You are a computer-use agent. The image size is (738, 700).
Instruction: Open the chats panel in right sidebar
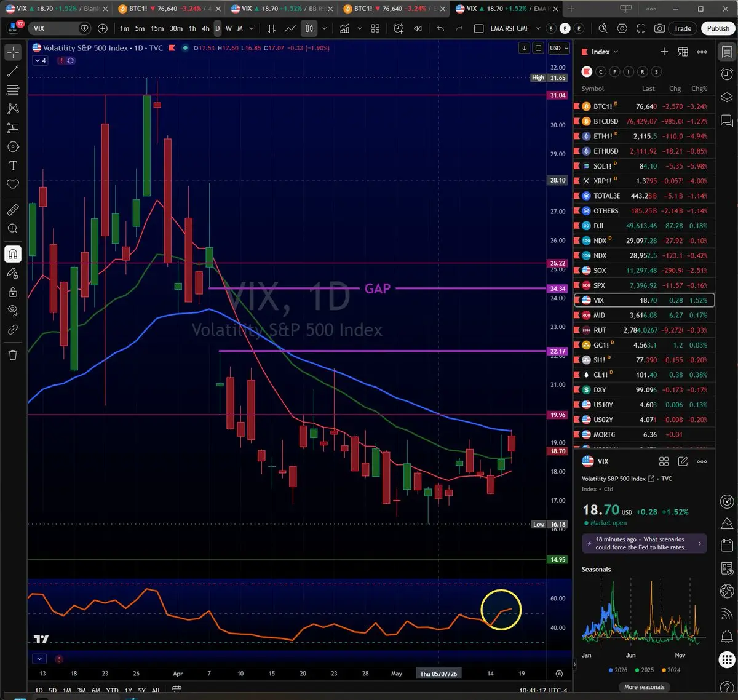pos(727,119)
